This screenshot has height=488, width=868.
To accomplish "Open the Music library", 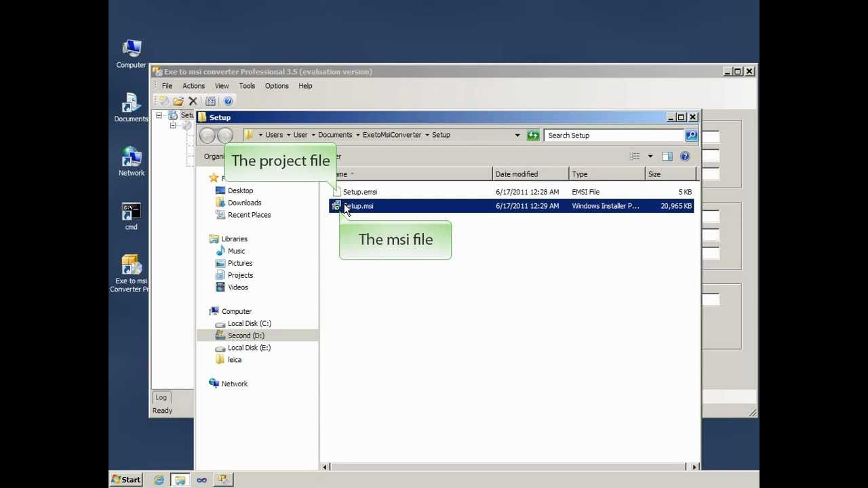I will point(236,251).
